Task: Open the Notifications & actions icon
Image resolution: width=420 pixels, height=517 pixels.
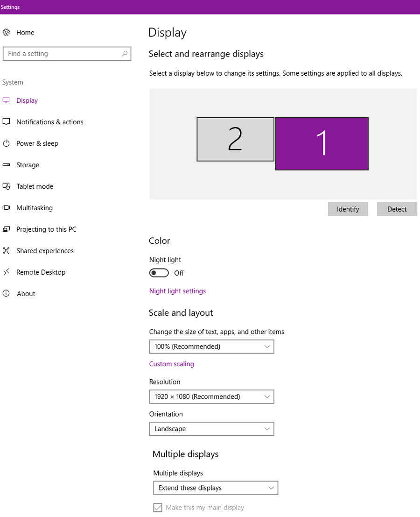Action: pyautogui.click(x=6, y=122)
